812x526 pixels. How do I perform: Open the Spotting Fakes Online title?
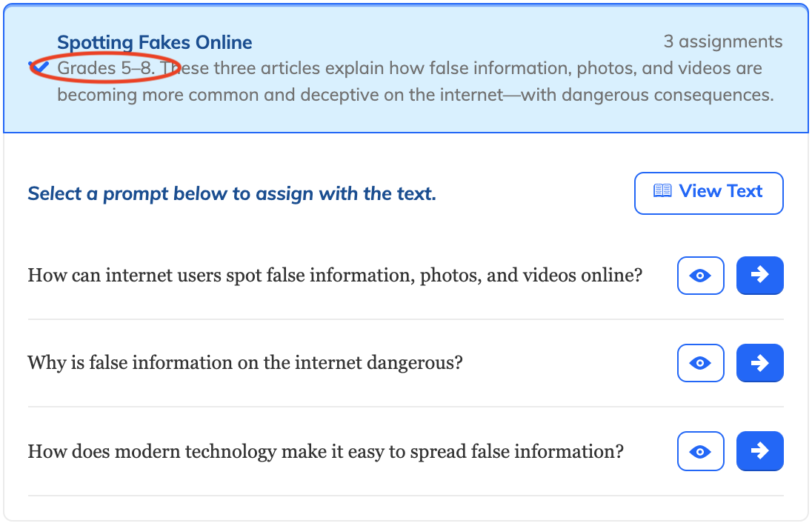click(154, 42)
